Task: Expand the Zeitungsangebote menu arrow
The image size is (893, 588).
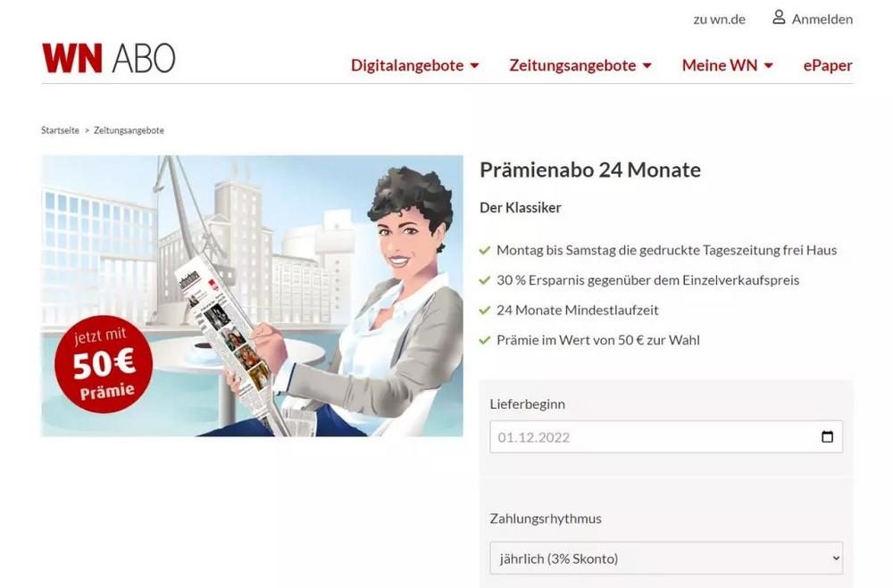Action: coord(647,66)
